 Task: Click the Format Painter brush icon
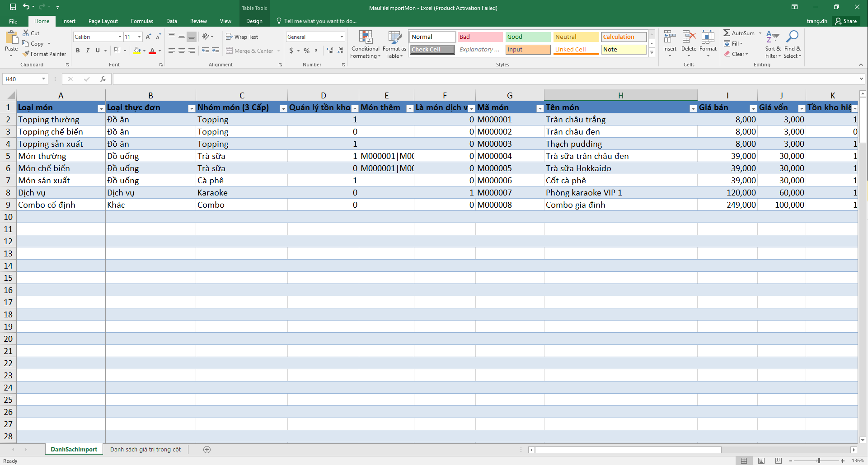click(x=26, y=54)
